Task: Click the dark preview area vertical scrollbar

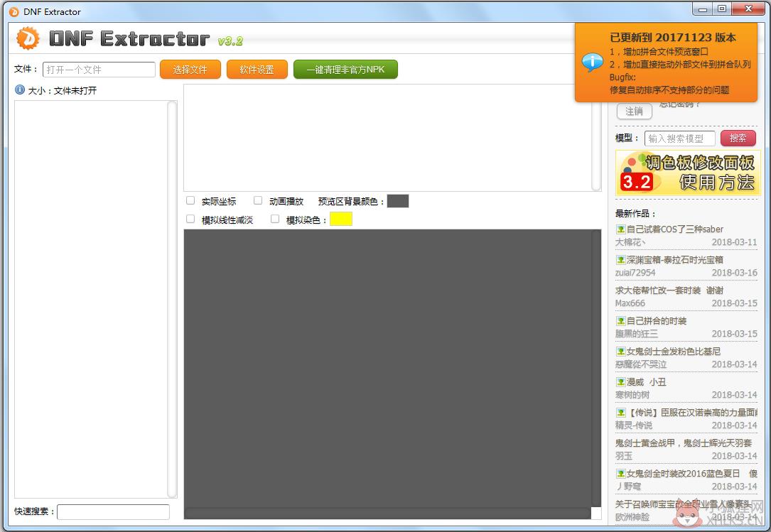Action: click(596, 368)
